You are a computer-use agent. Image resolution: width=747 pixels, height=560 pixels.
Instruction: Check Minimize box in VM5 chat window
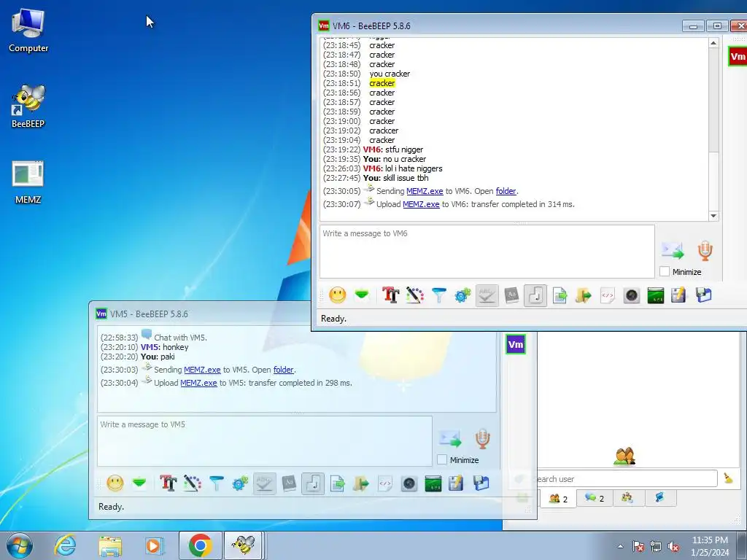(442, 460)
